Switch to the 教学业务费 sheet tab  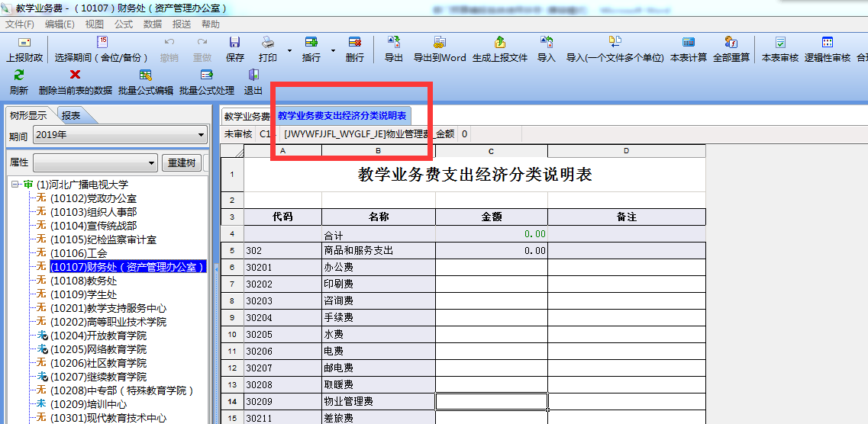[246, 117]
